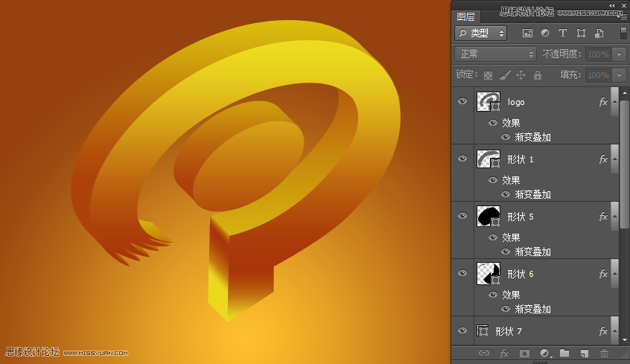
Task: Collapse effects of 形状 5 layer
Action: click(x=614, y=217)
